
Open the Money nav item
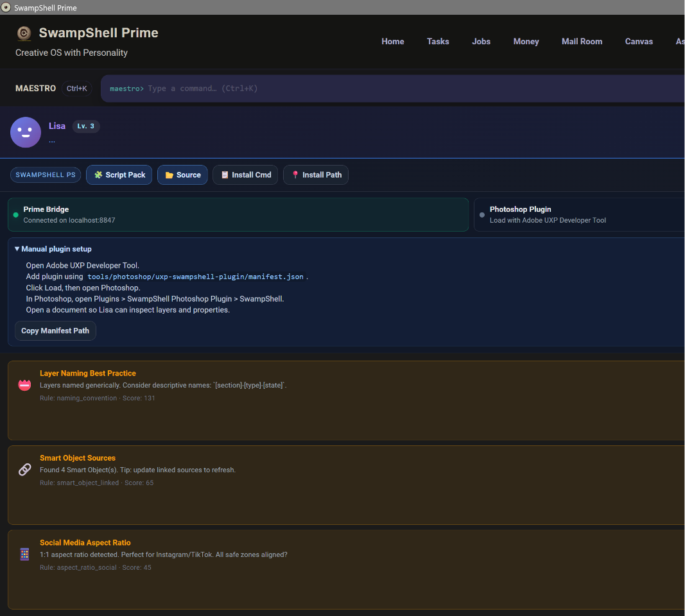point(526,42)
